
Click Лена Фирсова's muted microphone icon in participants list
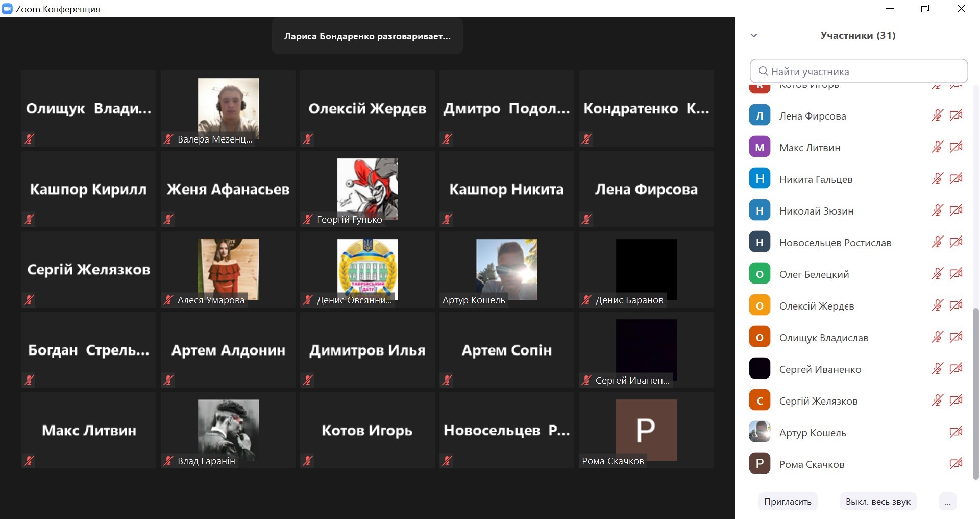pyautogui.click(x=937, y=115)
